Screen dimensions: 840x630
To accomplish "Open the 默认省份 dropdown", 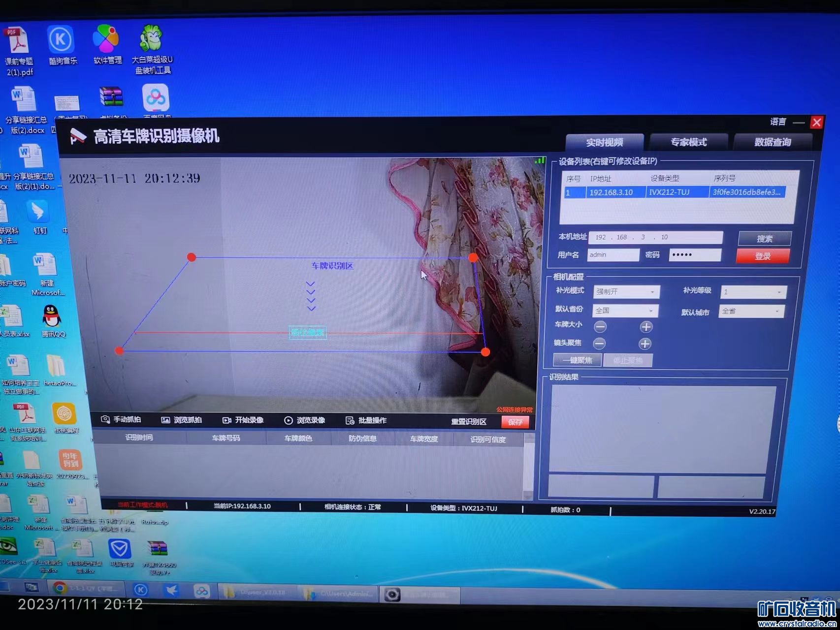I will [625, 311].
